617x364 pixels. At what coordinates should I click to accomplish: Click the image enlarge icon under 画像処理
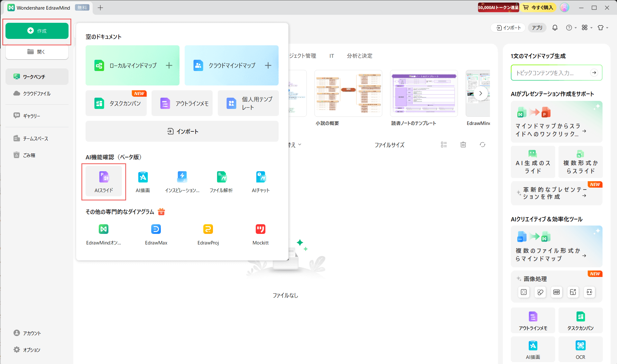point(573,292)
